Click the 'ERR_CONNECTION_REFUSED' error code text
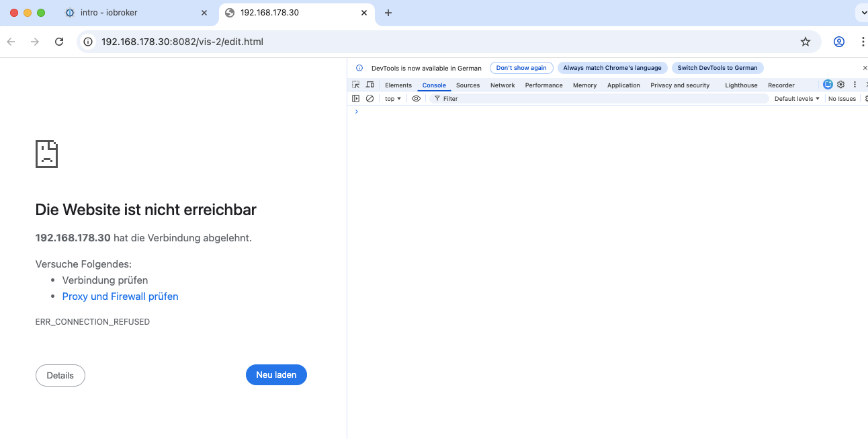Image resolution: width=868 pixels, height=439 pixels. 93,322
